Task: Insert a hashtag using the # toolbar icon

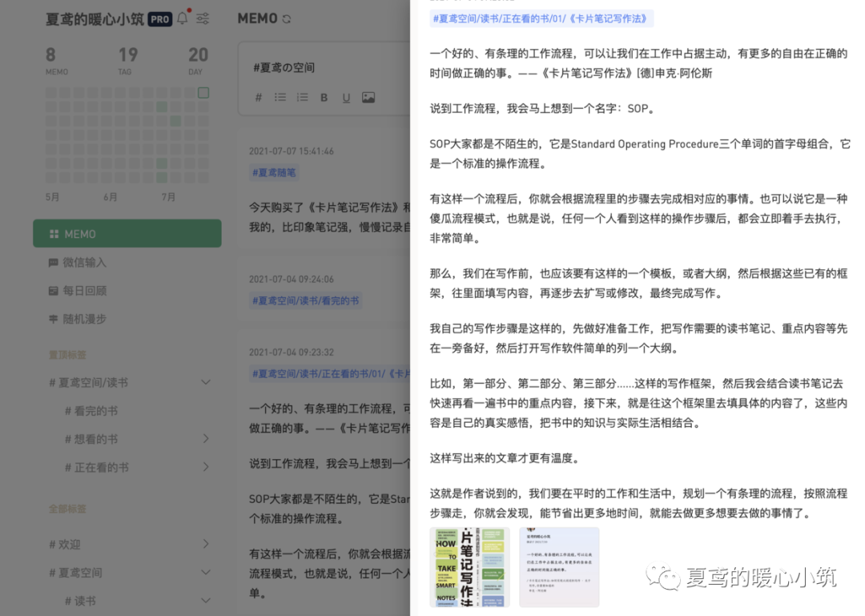Action: point(258,98)
